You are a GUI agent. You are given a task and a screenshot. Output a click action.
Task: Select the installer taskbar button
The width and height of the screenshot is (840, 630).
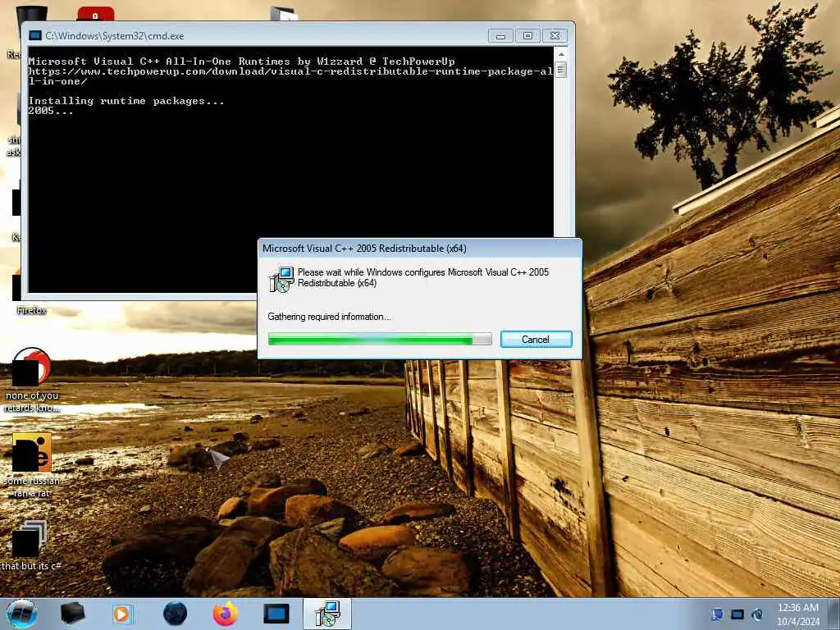(x=327, y=614)
